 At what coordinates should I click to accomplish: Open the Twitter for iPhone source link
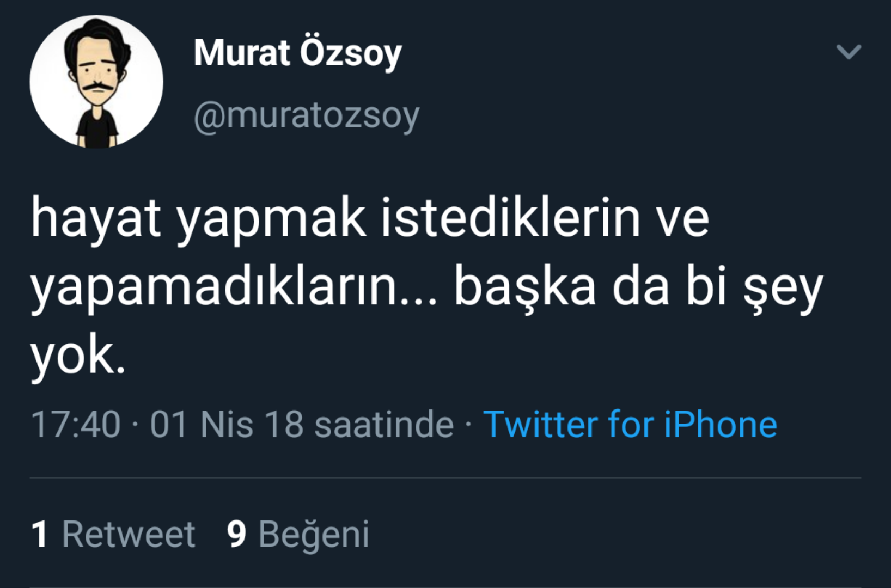[630, 424]
